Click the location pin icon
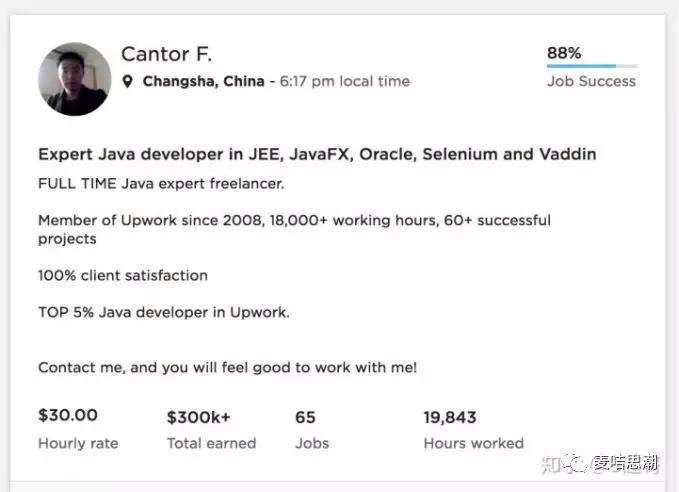 (x=128, y=82)
